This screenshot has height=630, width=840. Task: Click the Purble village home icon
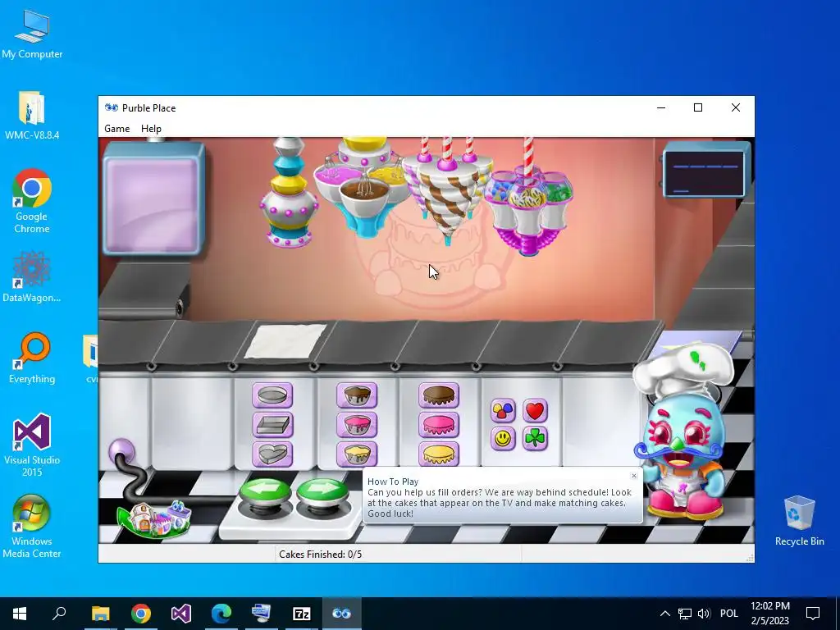point(153,519)
